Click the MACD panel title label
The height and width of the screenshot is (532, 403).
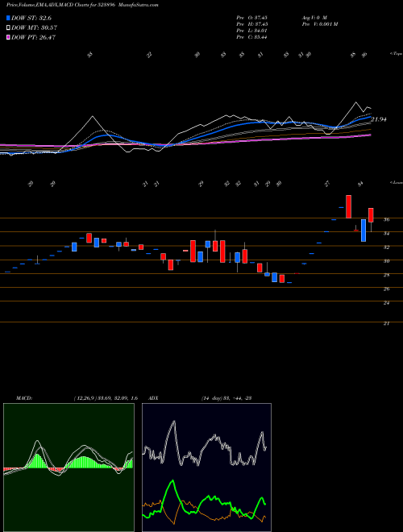[x=23, y=398]
